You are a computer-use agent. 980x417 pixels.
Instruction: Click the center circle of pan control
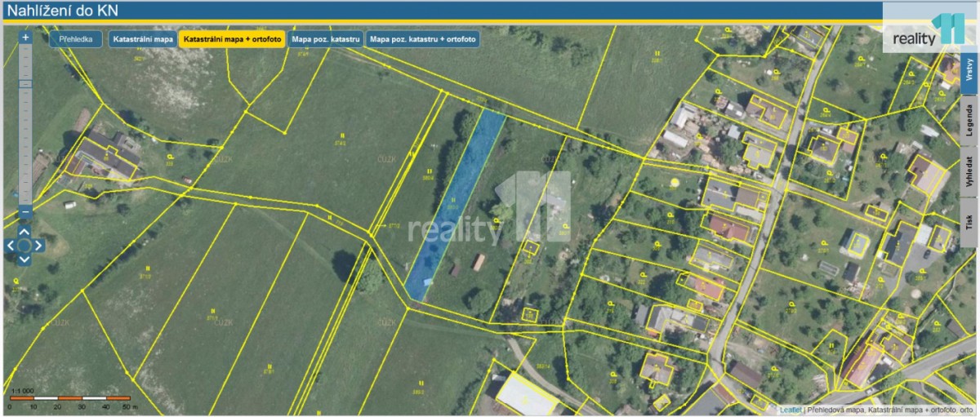[x=24, y=245]
